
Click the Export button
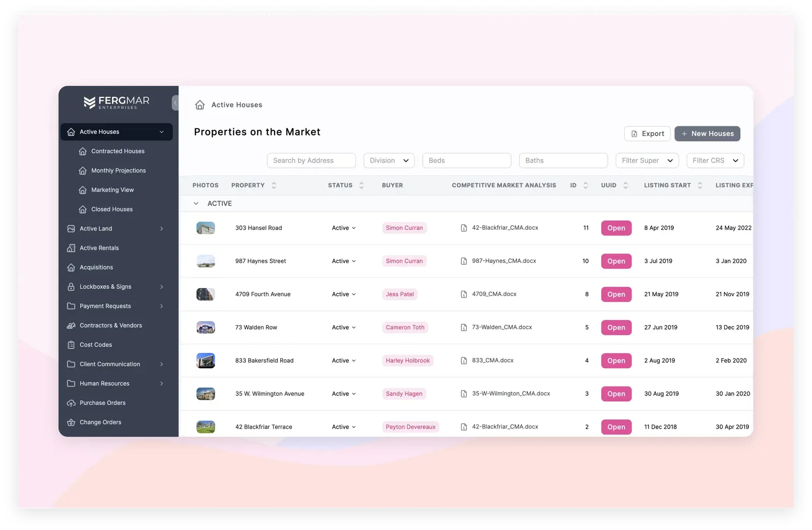click(x=647, y=134)
